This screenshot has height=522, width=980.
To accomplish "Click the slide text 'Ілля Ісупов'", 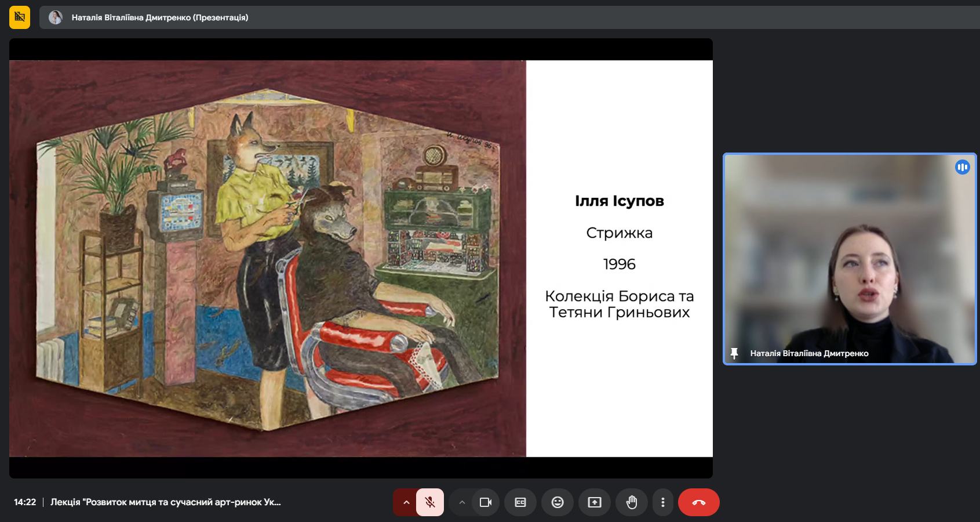I will (620, 201).
